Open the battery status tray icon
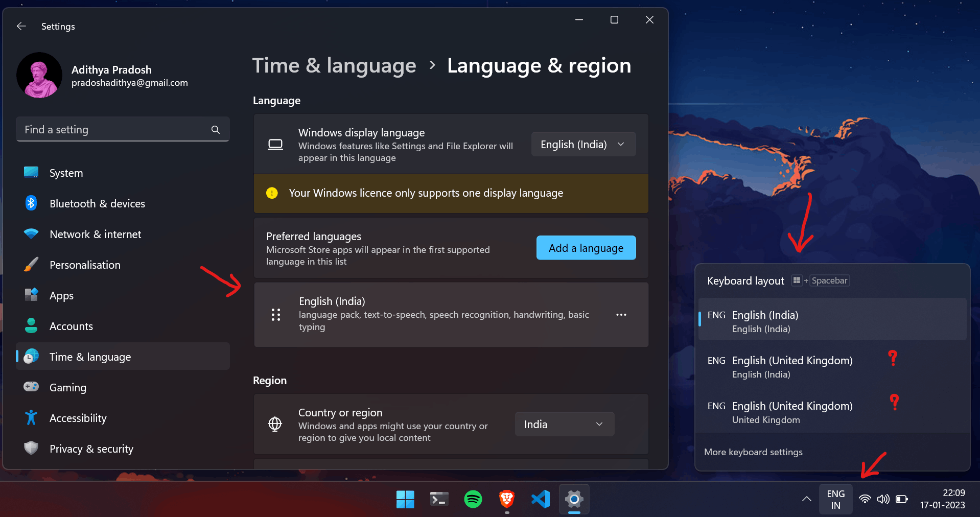This screenshot has width=980, height=517. click(902, 499)
